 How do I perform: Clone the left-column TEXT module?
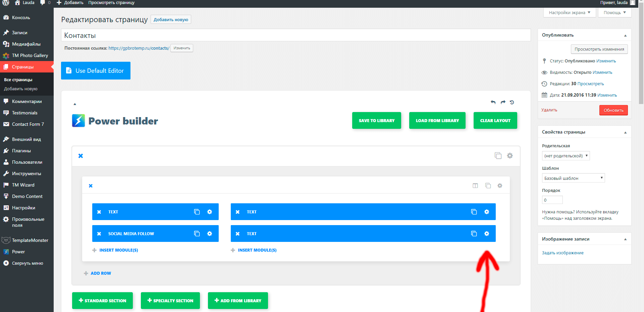(x=197, y=212)
